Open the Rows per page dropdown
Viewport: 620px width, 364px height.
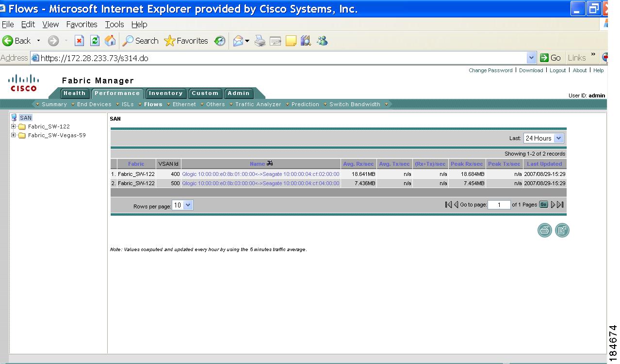183,205
